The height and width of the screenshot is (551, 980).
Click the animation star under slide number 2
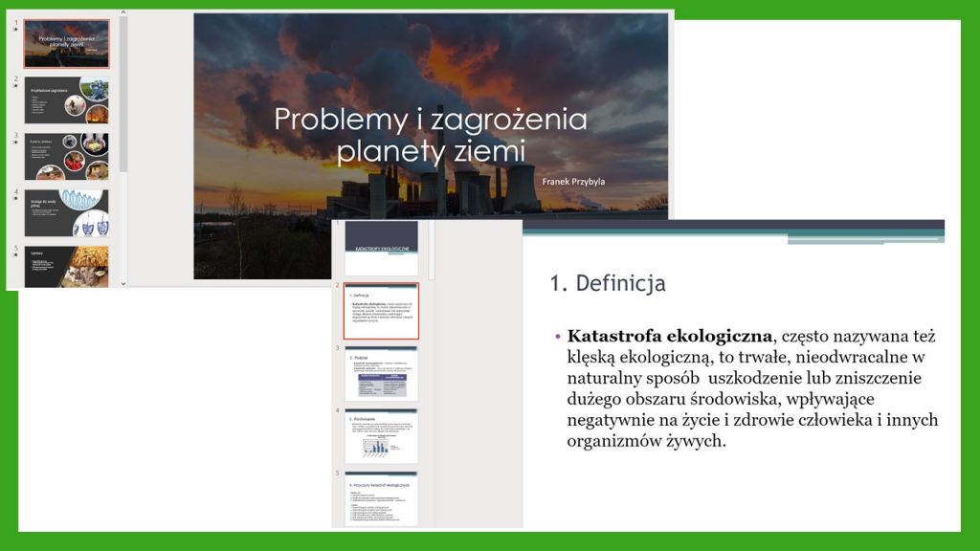[x=15, y=86]
